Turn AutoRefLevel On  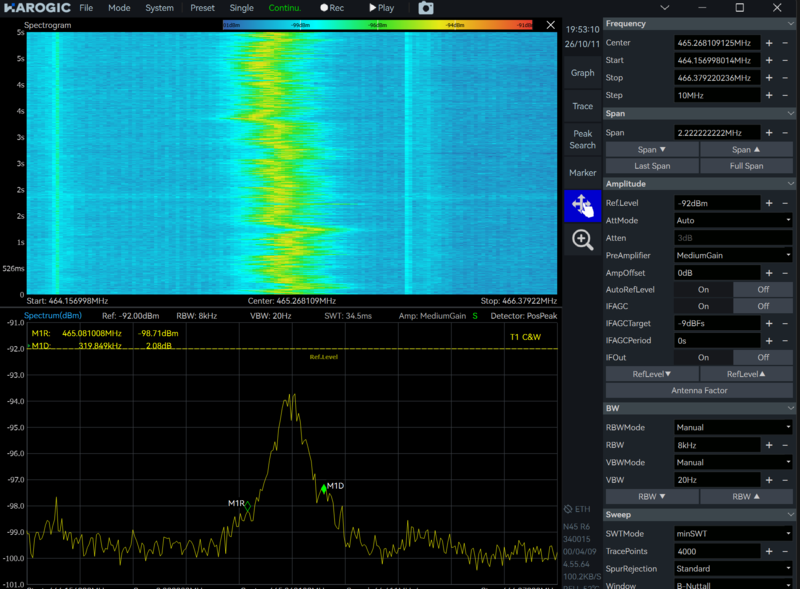[x=703, y=290]
